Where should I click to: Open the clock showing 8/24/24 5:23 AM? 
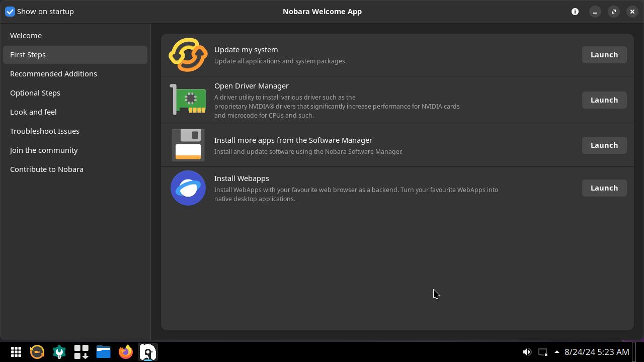(597, 352)
